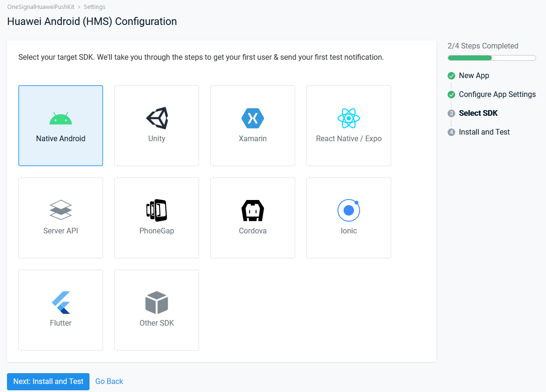Pick the Xamarin hexagon icon
The width and height of the screenshot is (546, 392).
point(253,119)
